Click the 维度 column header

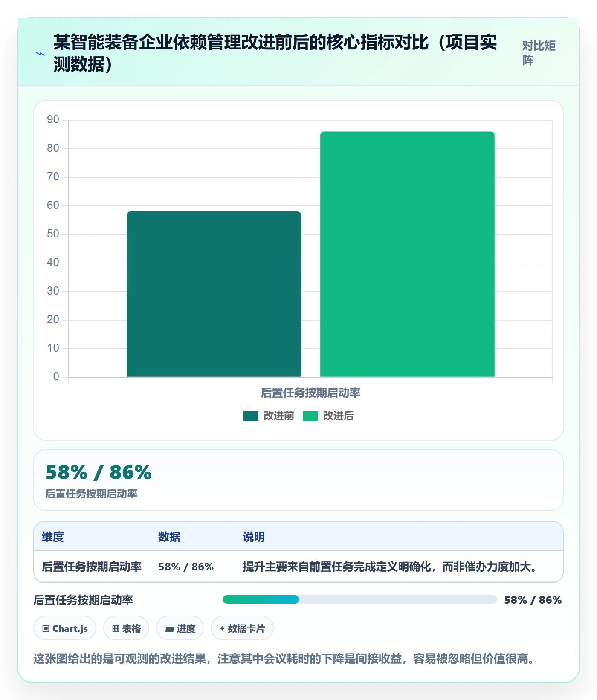click(53, 537)
